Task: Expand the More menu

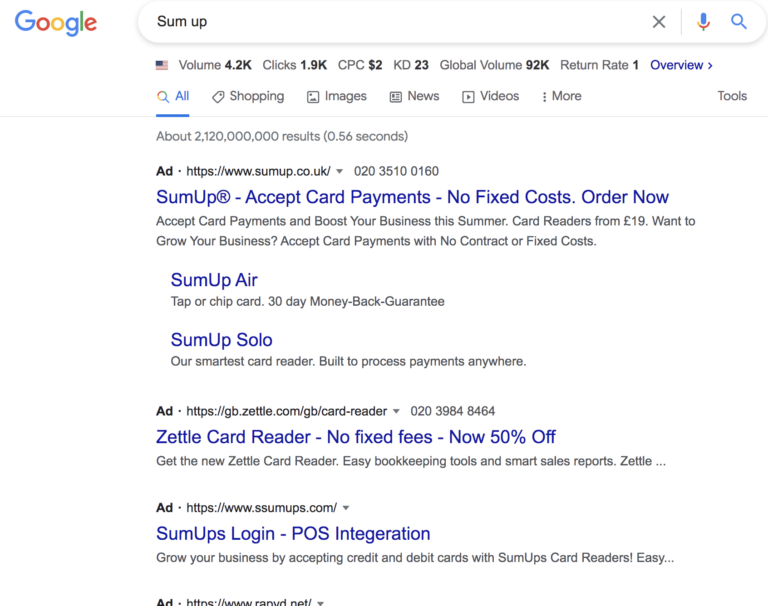Action: (562, 97)
